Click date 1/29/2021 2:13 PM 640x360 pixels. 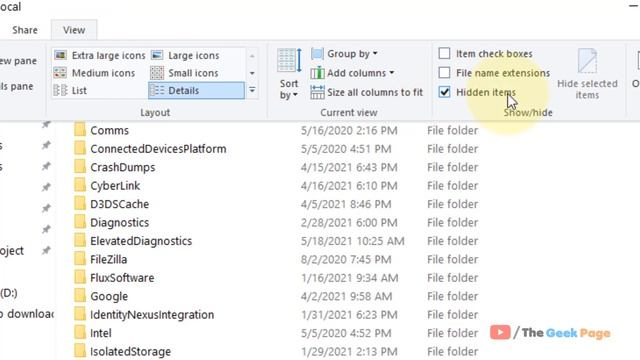point(349,352)
